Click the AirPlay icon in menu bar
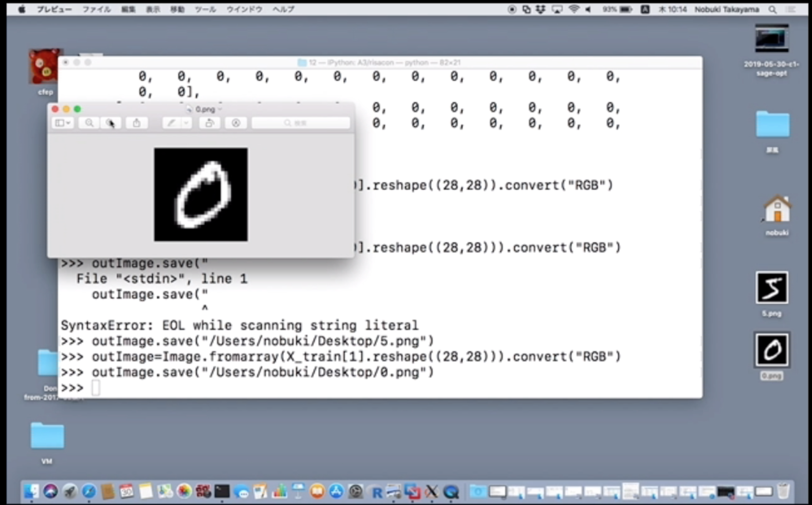Viewport: 812px width, 505px height. pos(557,10)
